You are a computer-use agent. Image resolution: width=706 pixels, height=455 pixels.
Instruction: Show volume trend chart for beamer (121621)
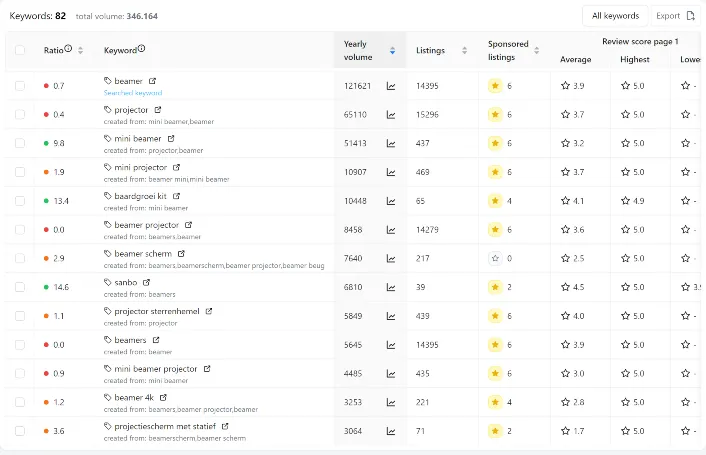pos(391,86)
